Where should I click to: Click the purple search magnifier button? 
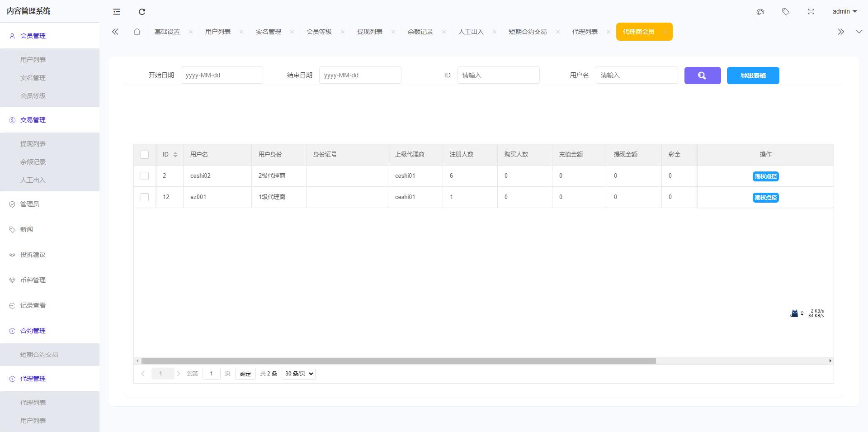(x=702, y=76)
